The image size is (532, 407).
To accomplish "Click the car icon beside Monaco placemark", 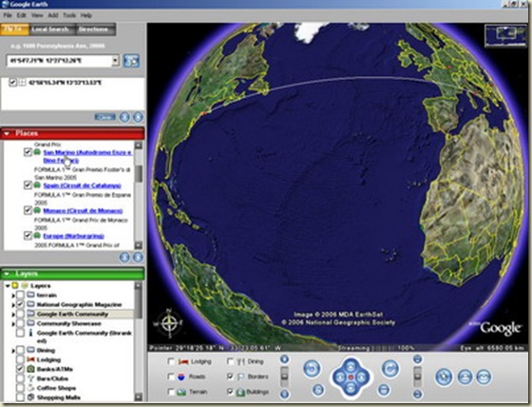I will coord(37,210).
